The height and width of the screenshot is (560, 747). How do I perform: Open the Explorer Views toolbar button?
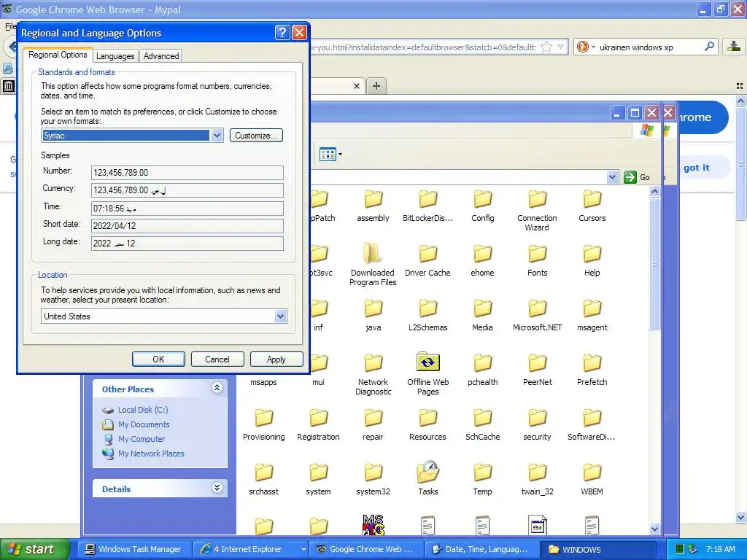330,155
